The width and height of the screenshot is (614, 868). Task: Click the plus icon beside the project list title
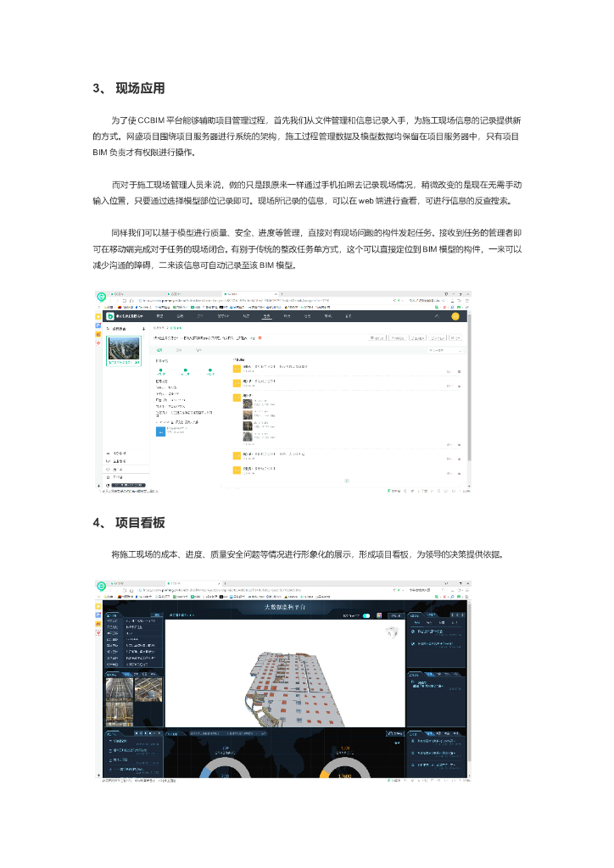click(x=143, y=329)
